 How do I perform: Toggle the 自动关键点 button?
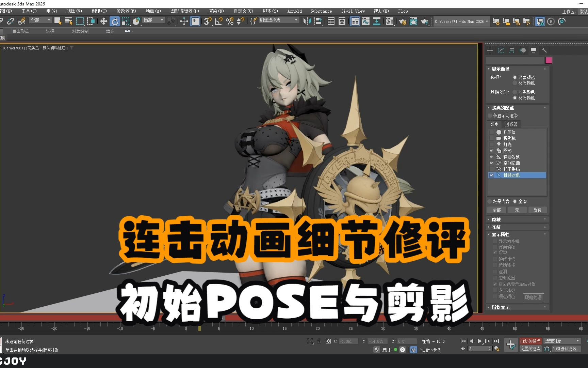click(530, 341)
